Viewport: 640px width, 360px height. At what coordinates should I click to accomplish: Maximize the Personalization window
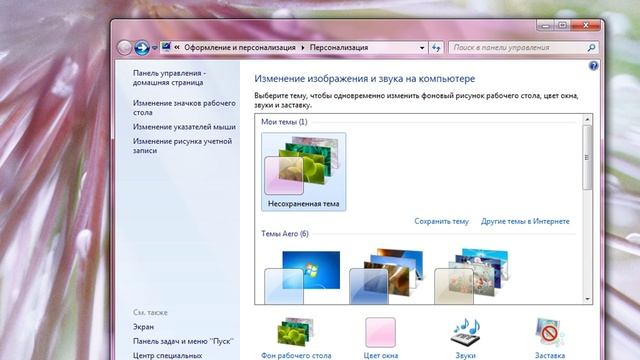pos(562,26)
